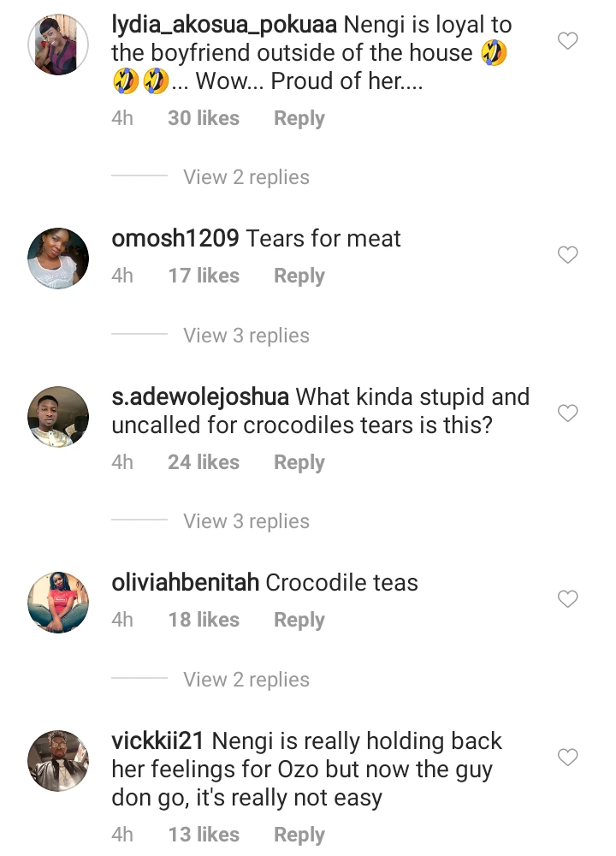This screenshot has width=616, height=856.
Task: Expand 3 replies under omosh1209's comment
Action: tap(246, 336)
